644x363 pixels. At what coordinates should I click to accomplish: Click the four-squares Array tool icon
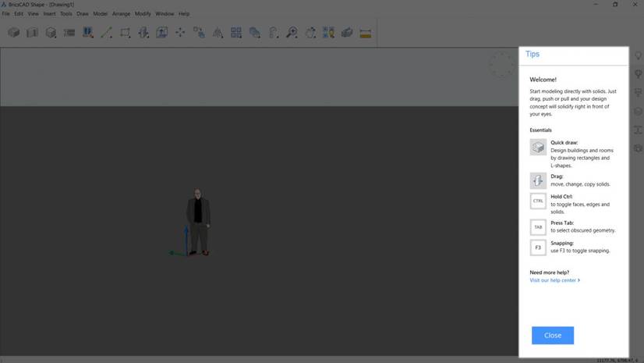(x=236, y=33)
